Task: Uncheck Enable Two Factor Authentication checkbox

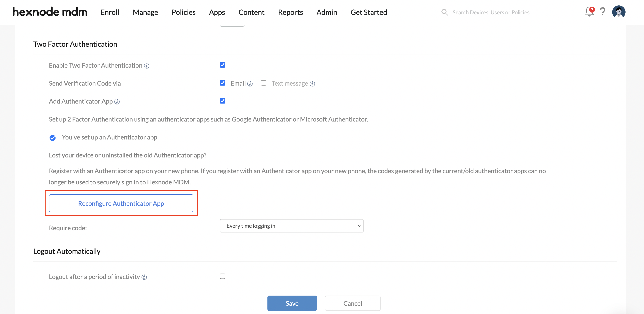Action: [x=223, y=65]
